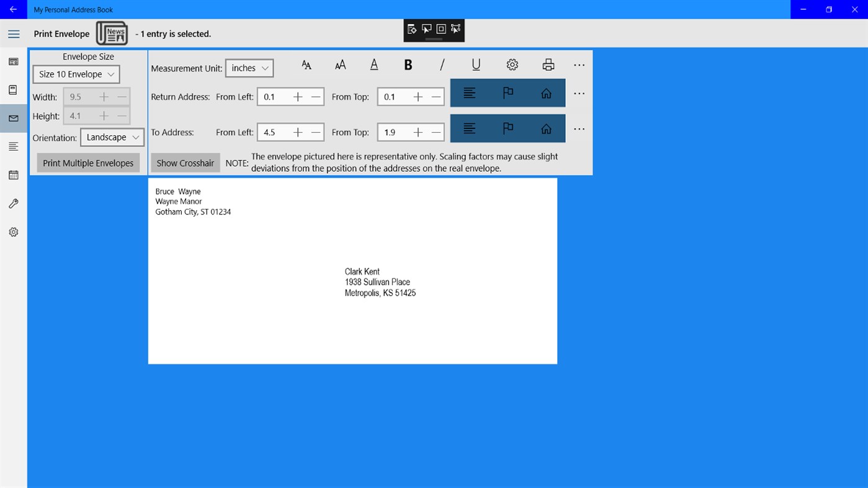Open the Orientation dropdown
The height and width of the screenshot is (488, 868).
pos(112,137)
